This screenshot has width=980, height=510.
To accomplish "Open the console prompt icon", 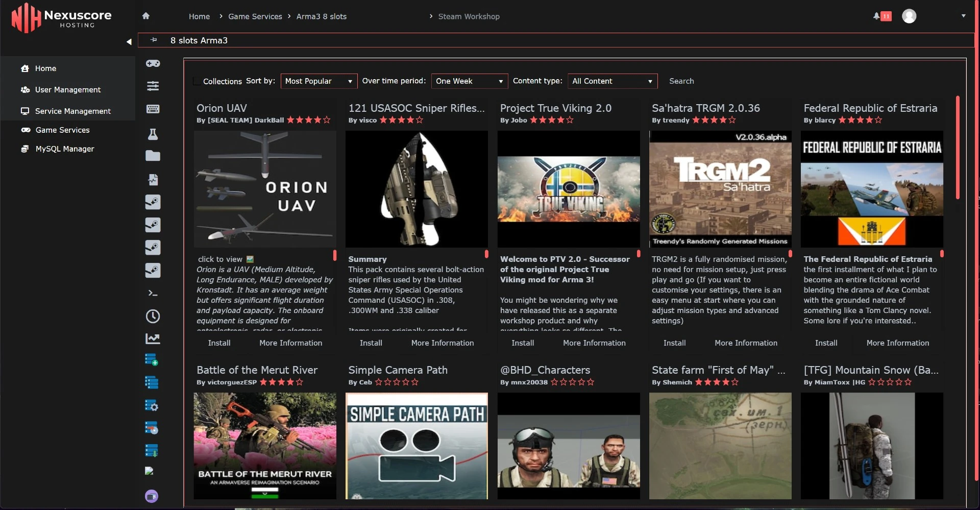I will (153, 293).
